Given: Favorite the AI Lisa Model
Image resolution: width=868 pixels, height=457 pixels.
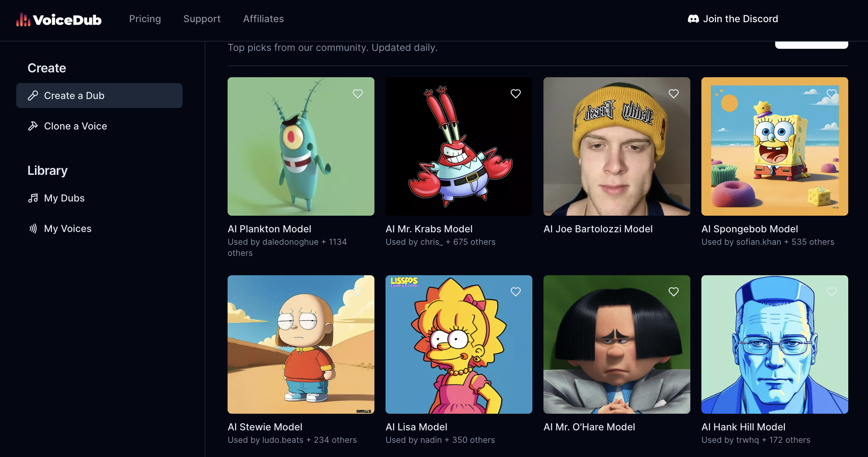Looking at the screenshot, I should point(516,292).
